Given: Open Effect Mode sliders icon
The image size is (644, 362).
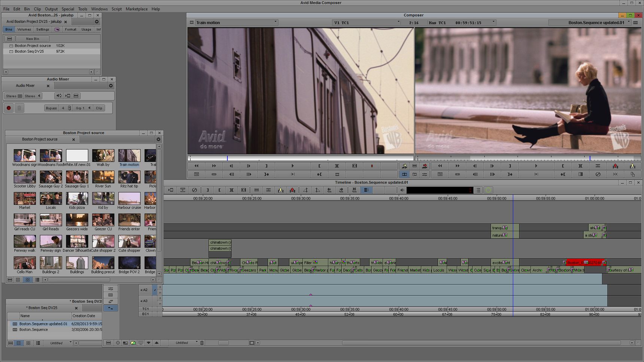Looking at the screenshot, I should click(x=425, y=174).
